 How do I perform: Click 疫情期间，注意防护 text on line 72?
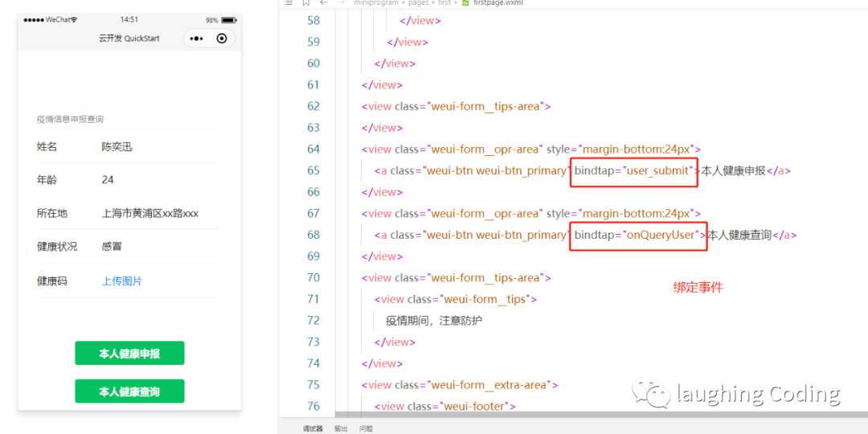coord(435,321)
